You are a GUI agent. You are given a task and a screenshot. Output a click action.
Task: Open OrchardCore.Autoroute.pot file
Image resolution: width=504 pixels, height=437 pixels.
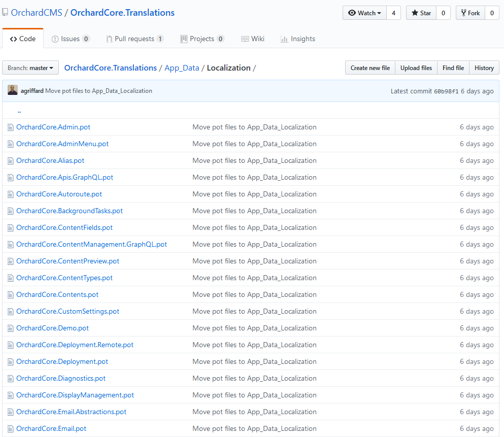click(59, 194)
